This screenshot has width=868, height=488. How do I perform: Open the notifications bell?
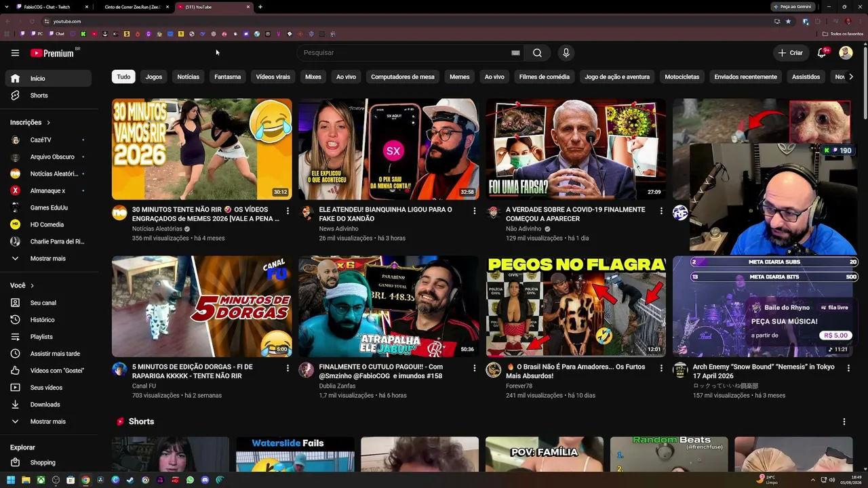822,53
